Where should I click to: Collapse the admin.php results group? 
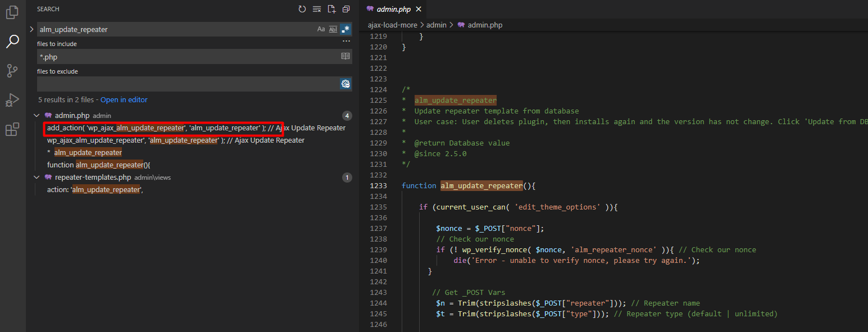(37, 116)
